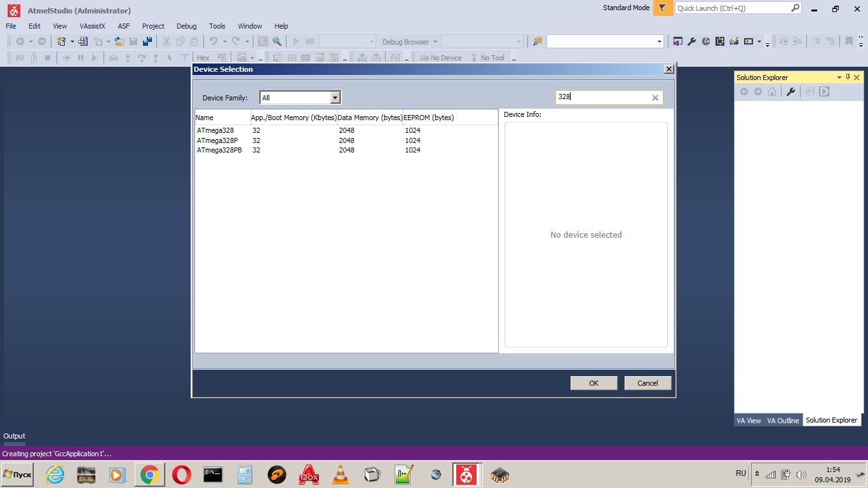Click the Find in Files magnifier icon
The width and height of the screenshot is (868, 488).
pos(277,41)
